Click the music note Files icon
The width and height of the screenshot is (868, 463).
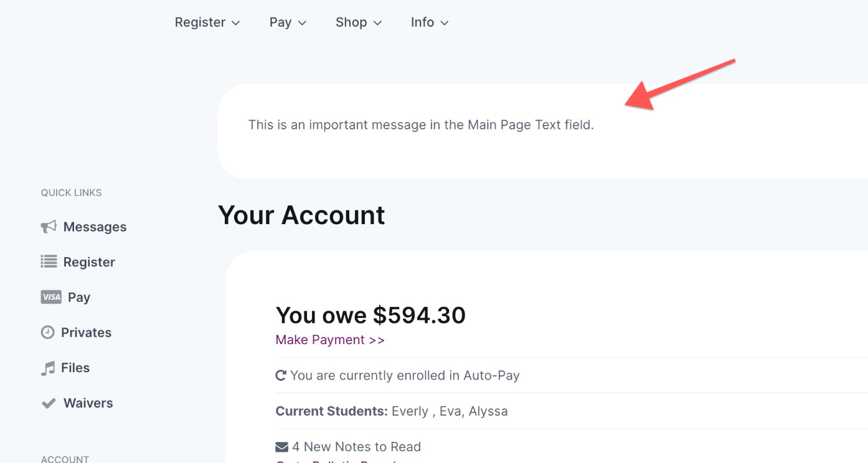pyautogui.click(x=48, y=368)
